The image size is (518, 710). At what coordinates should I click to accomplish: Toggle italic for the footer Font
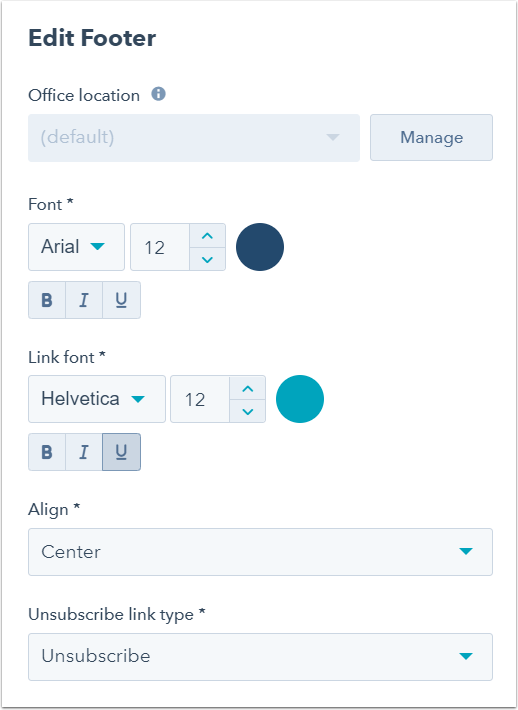tap(84, 300)
